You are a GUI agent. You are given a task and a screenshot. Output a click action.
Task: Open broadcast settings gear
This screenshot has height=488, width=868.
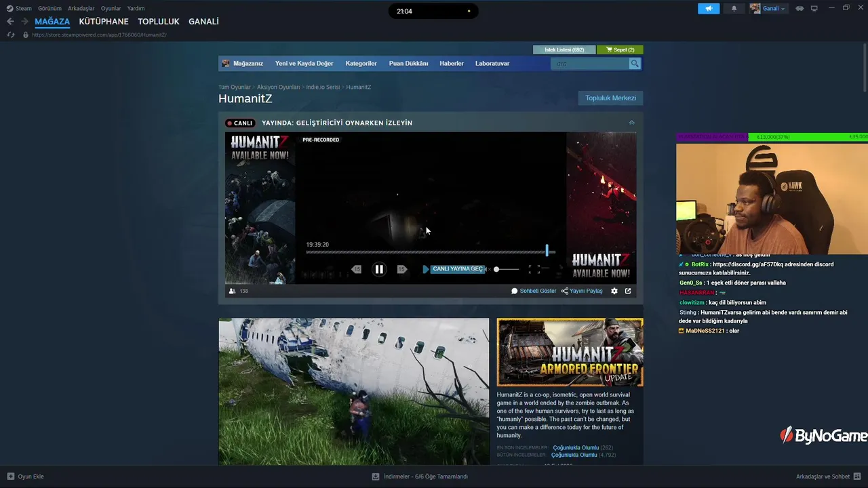[614, 291]
